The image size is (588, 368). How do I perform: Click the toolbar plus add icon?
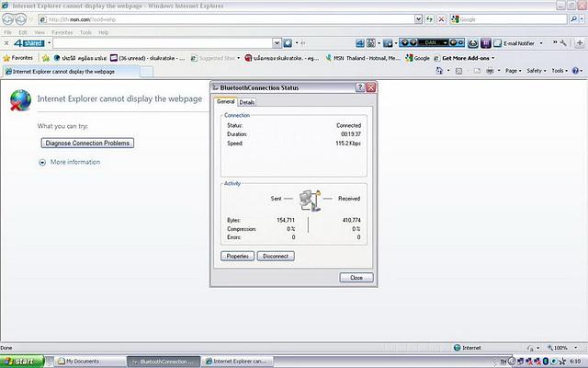[x=580, y=43]
